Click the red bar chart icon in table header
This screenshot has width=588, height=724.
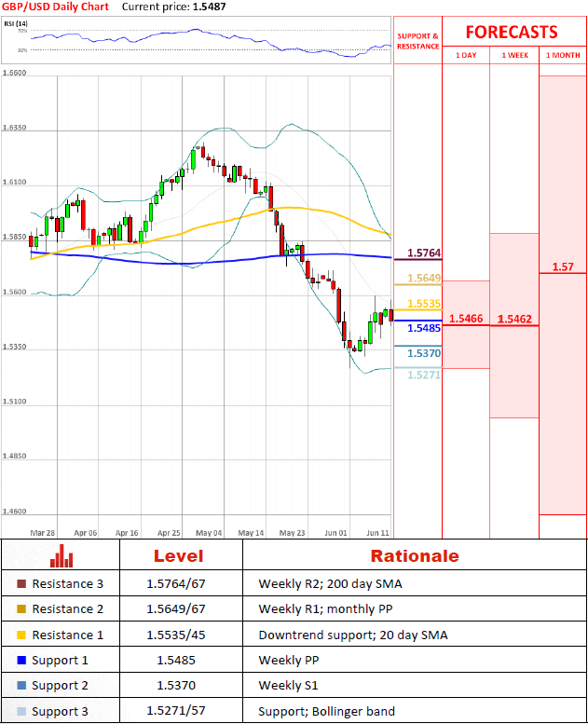(x=62, y=556)
